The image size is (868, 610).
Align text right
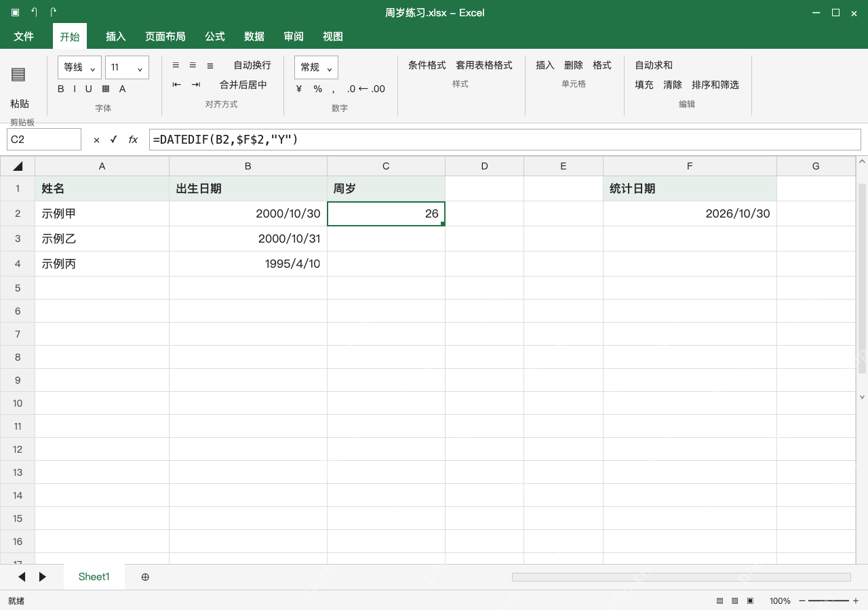click(x=210, y=65)
